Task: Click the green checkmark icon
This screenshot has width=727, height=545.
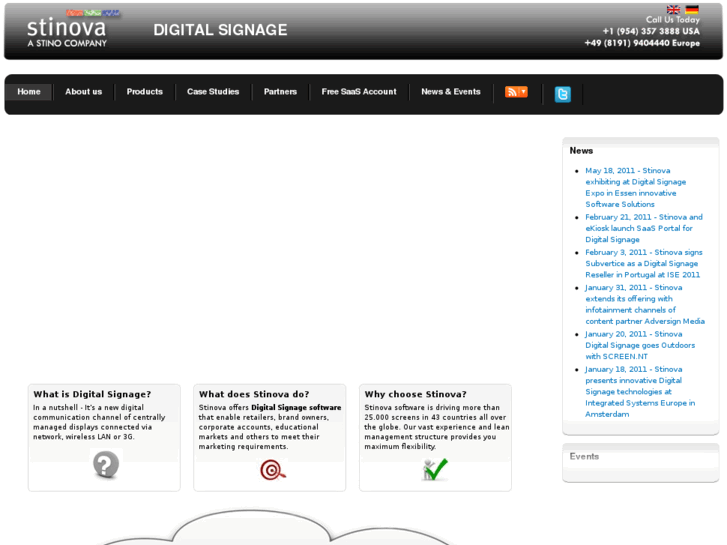Action: tap(435, 469)
